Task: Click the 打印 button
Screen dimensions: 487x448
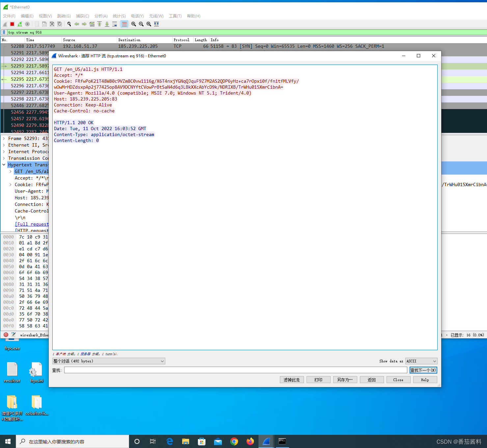Action: 318,380
